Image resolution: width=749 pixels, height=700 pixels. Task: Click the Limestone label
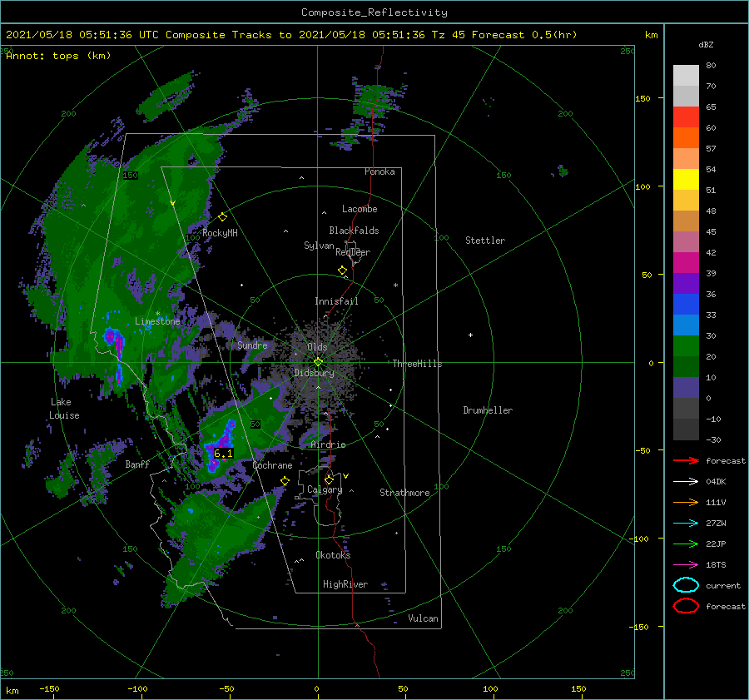157,321
